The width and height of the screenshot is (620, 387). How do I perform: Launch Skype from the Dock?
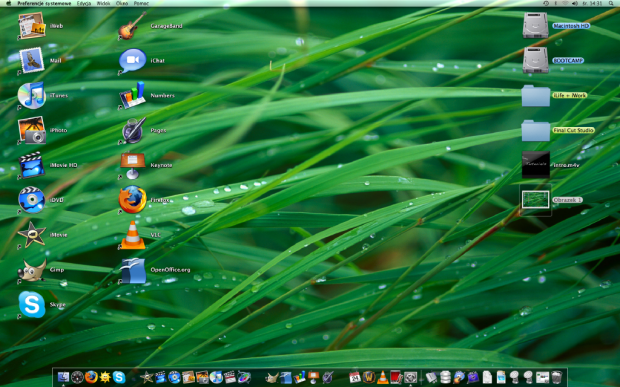(119, 377)
